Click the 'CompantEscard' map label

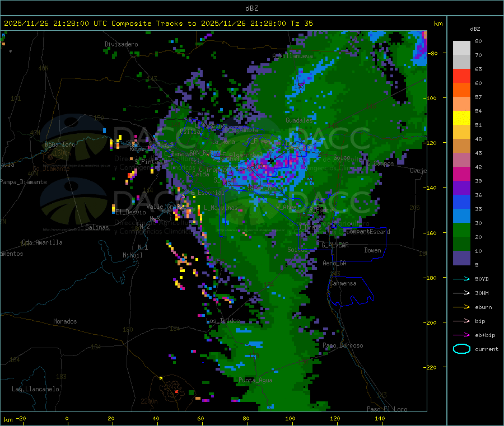tap(368, 232)
